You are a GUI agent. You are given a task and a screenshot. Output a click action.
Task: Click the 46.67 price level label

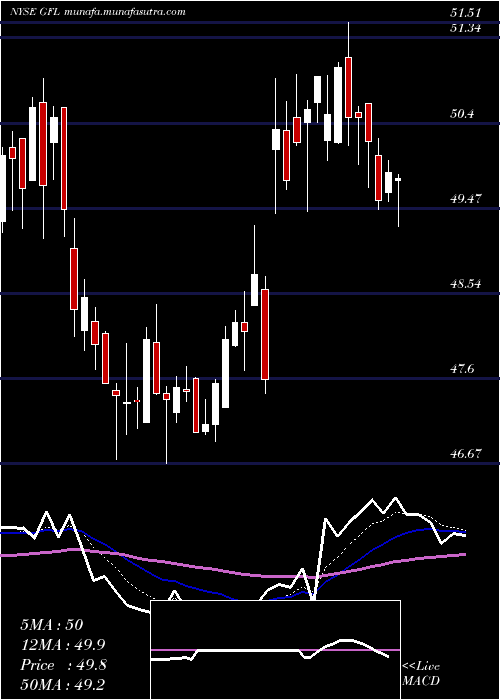point(465,454)
